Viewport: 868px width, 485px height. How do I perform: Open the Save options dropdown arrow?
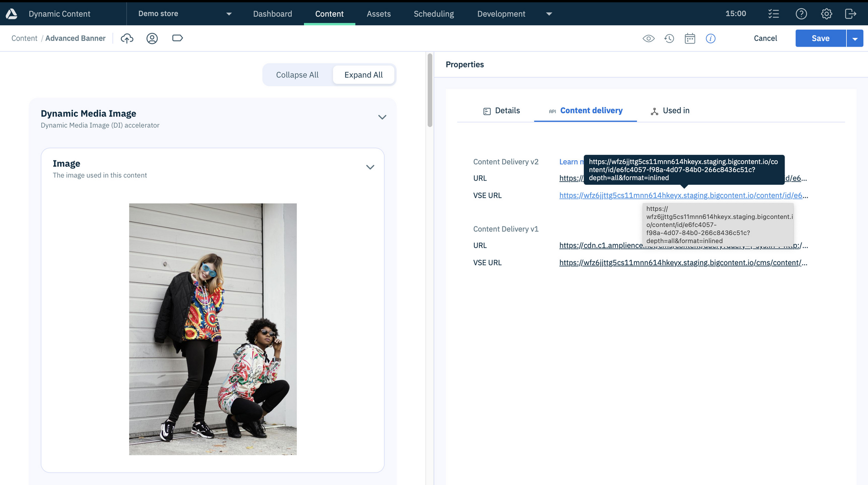pyautogui.click(x=855, y=38)
